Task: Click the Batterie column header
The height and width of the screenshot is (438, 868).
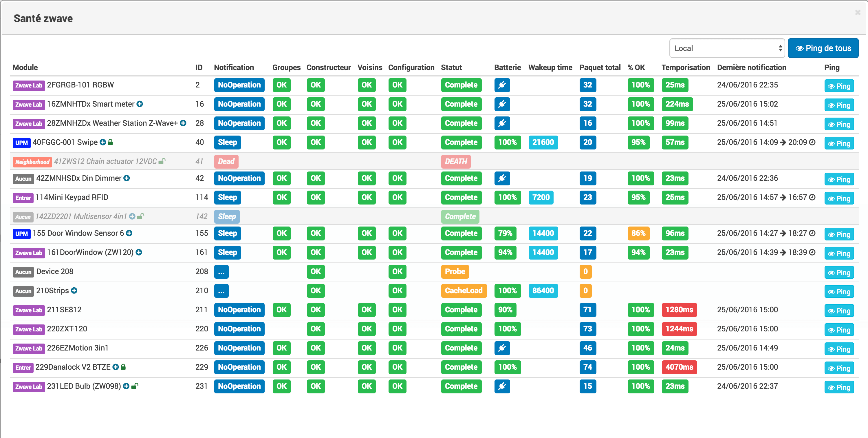Action: tap(507, 67)
